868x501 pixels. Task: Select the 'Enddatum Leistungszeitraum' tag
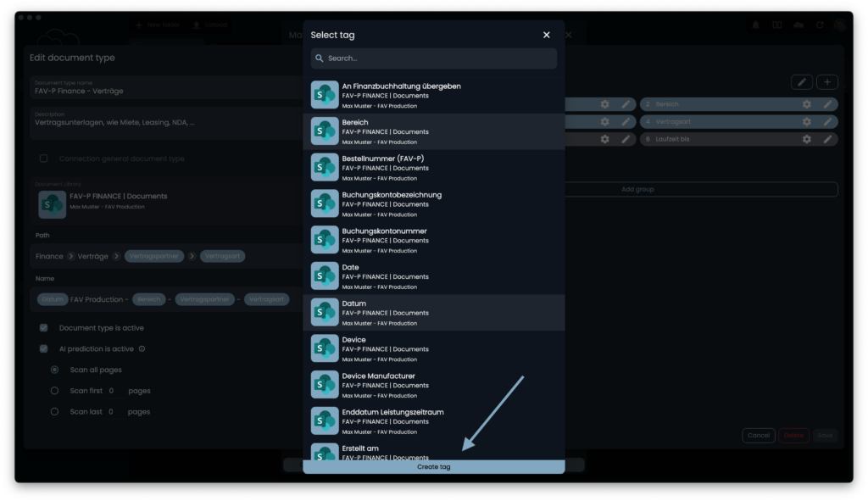pos(433,422)
